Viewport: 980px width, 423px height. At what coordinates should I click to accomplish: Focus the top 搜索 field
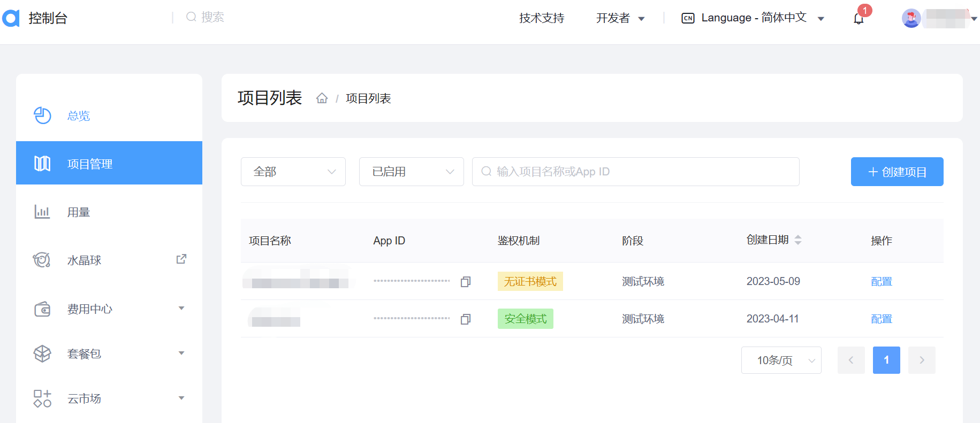[212, 17]
